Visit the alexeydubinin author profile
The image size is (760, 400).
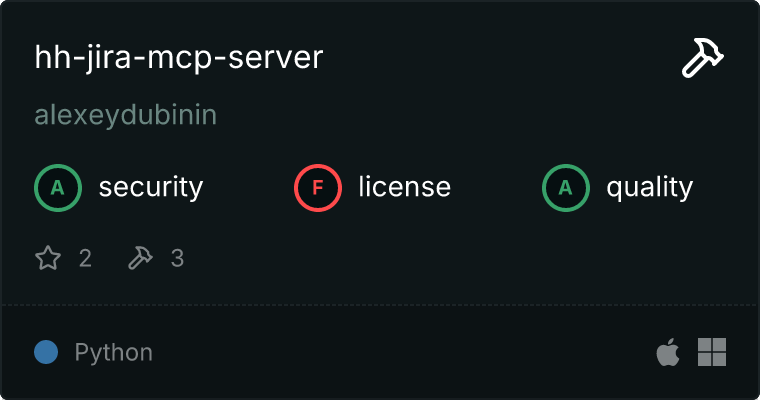[x=126, y=116]
